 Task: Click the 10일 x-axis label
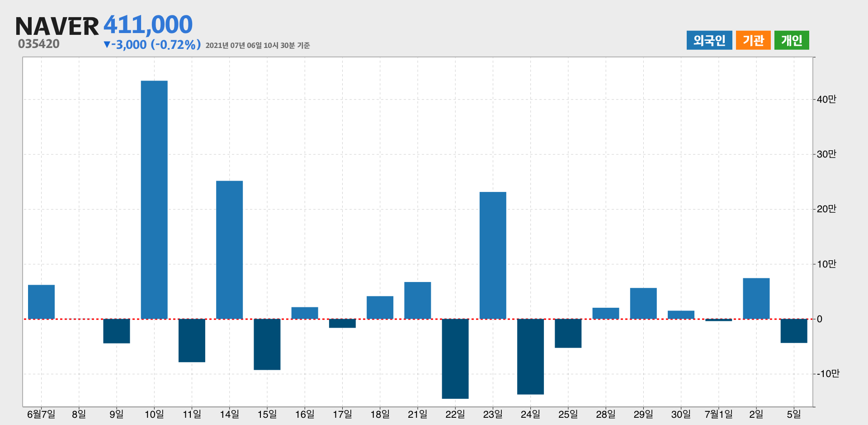[154, 414]
